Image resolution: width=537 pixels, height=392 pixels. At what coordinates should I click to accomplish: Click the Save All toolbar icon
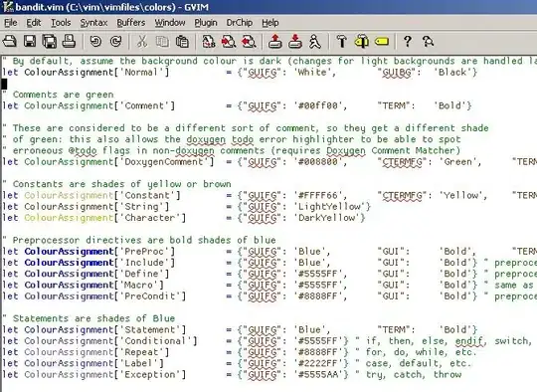click(50, 42)
